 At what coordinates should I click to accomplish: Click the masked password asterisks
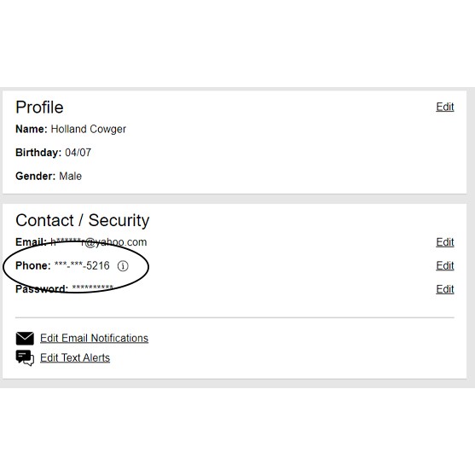point(93,287)
